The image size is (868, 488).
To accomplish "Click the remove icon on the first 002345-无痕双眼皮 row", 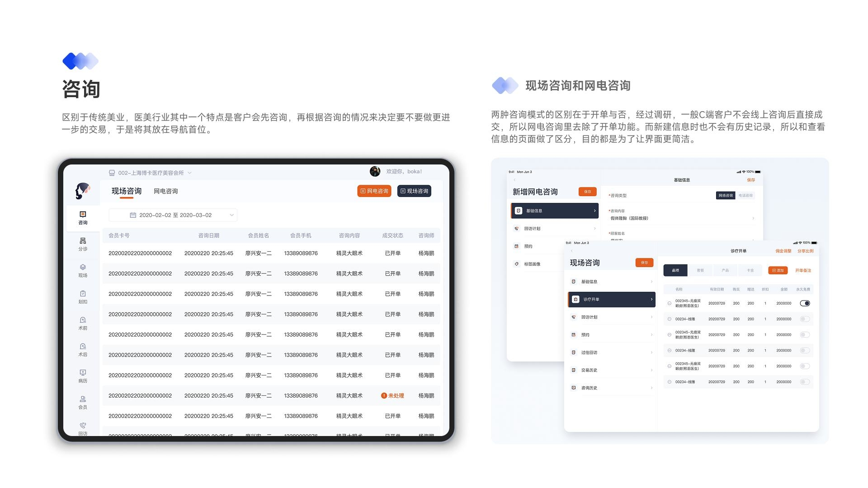I will pyautogui.click(x=670, y=303).
